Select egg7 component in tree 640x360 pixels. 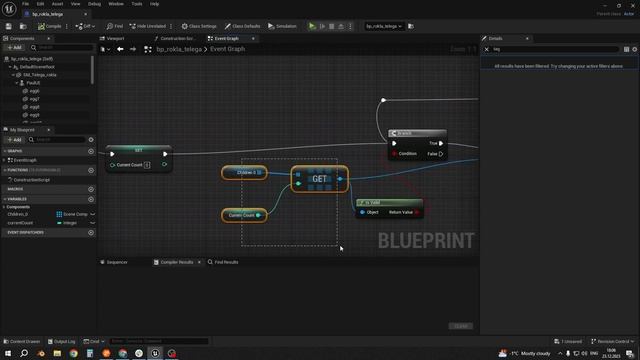(x=34, y=99)
